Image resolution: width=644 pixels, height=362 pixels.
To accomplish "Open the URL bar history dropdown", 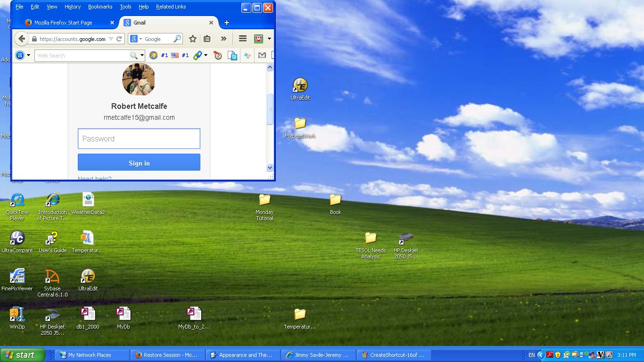I will point(111,39).
